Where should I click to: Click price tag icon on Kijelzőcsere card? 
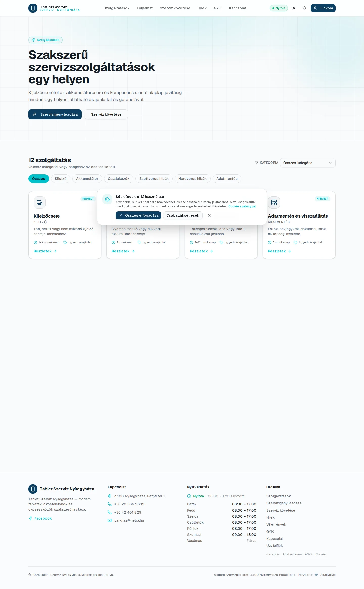65,242
